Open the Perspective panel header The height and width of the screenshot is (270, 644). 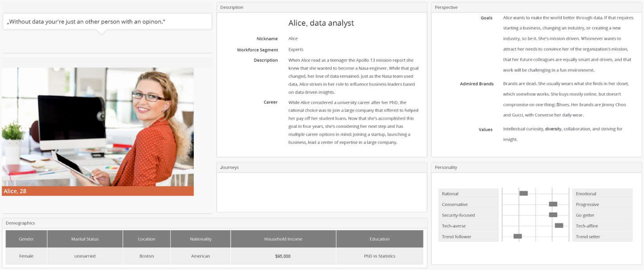pyautogui.click(x=536, y=7)
